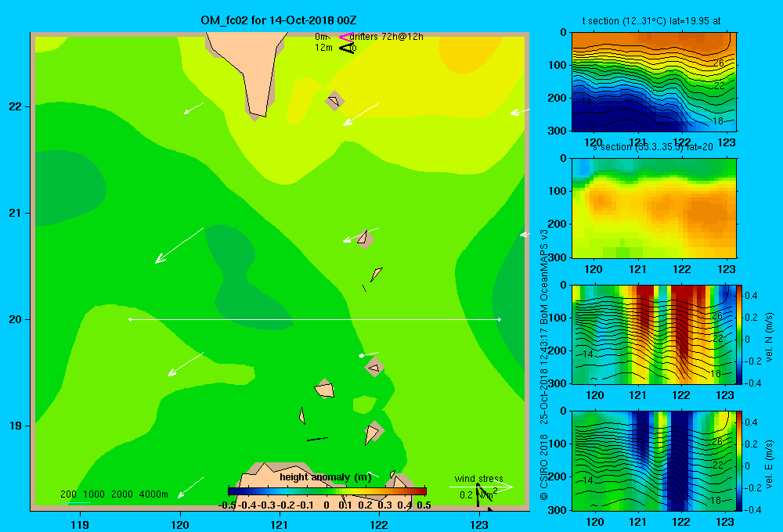783x532 pixels.
Task: Click the "vel. N (m/s)" axis label
Action: [769, 337]
